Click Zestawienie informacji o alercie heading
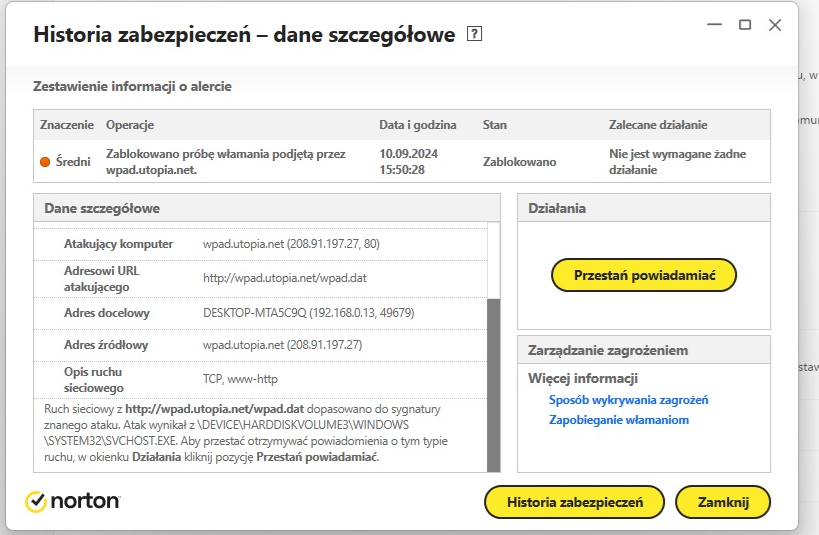The image size is (819, 535). (x=132, y=87)
